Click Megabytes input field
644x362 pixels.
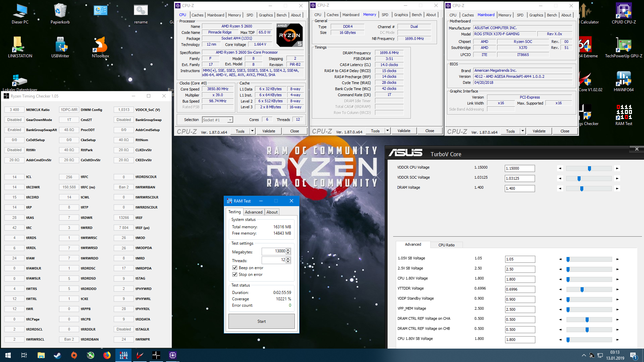[274, 251]
